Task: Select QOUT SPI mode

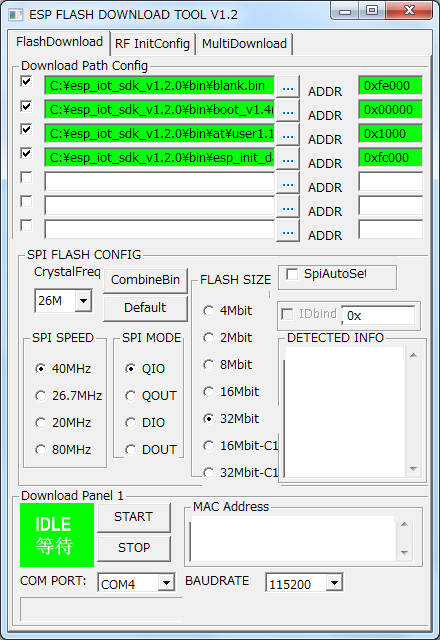Action: pyautogui.click(x=130, y=396)
